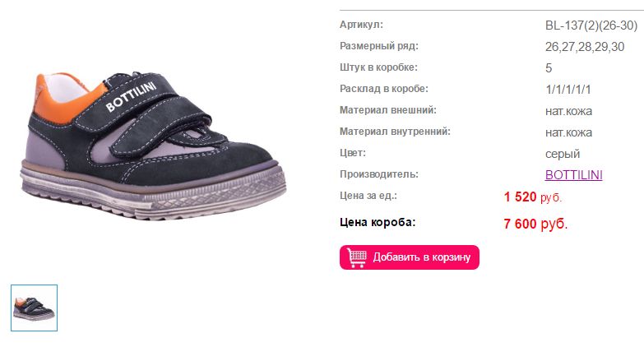Open the BOTTILINI manufacturer link
This screenshot has height=361, width=644.
pos(573,175)
